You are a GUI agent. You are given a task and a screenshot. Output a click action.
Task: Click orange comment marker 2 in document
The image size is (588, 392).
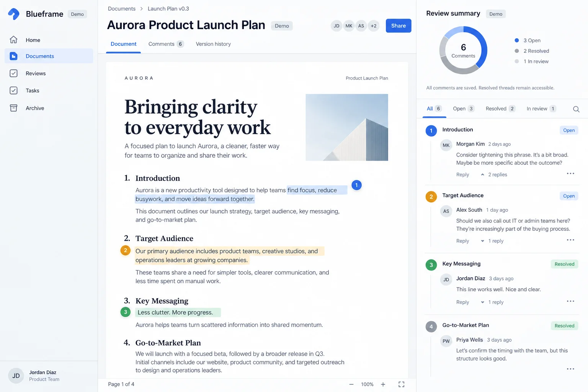pos(125,250)
